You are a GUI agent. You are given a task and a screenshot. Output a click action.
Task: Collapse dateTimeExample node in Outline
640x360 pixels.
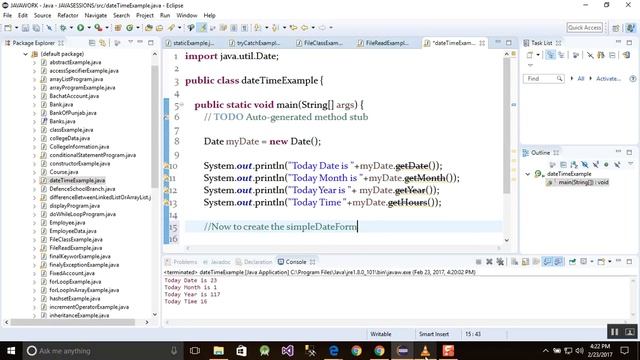click(x=528, y=174)
